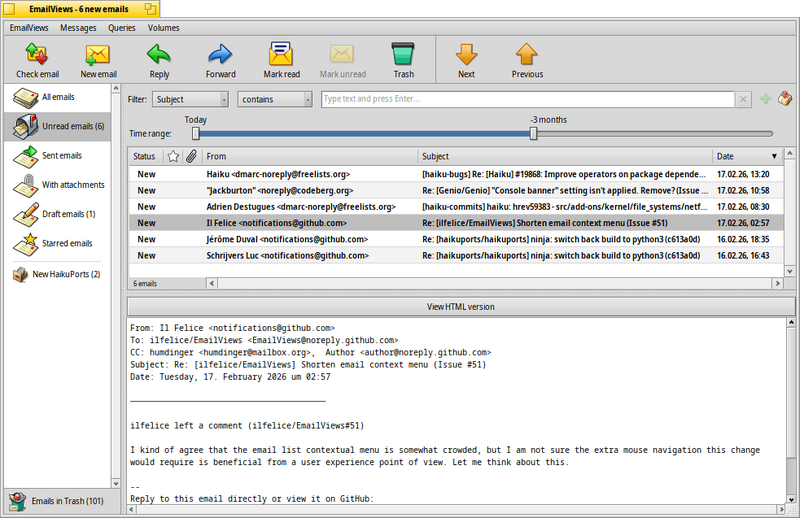Click sidebar scrollbar up arrow
Screen dimensions: 800x518
click(x=116, y=89)
